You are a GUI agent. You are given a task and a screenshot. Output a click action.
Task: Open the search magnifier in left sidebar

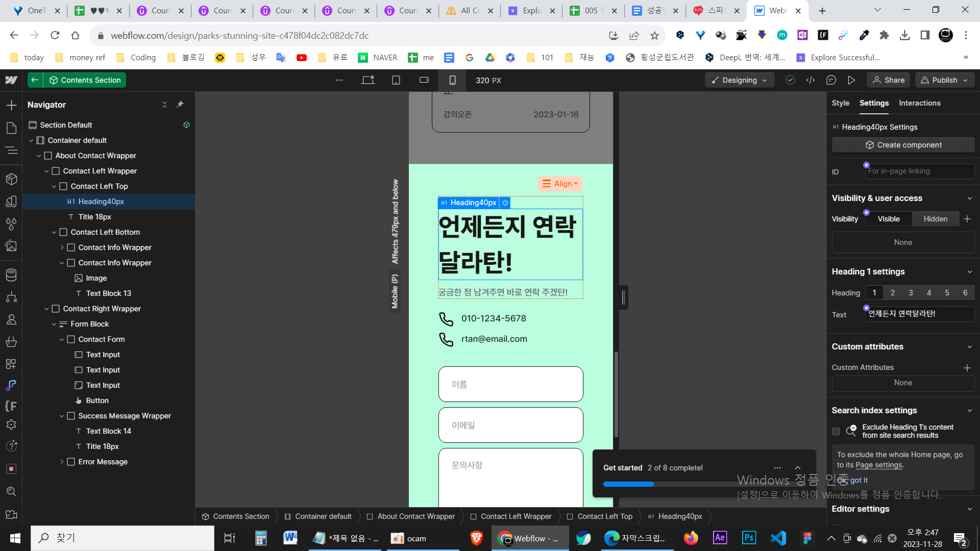click(x=11, y=491)
